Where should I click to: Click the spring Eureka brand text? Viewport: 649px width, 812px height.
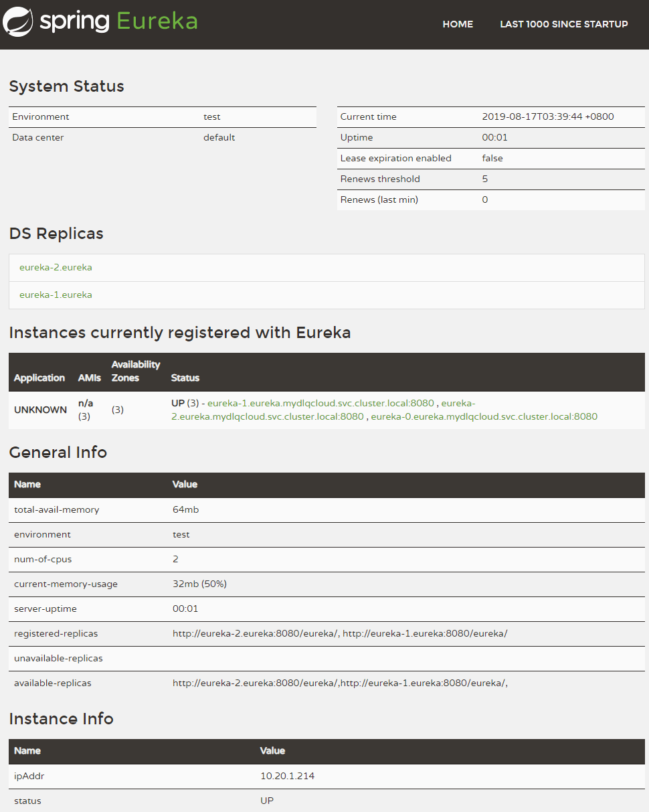[x=118, y=21]
